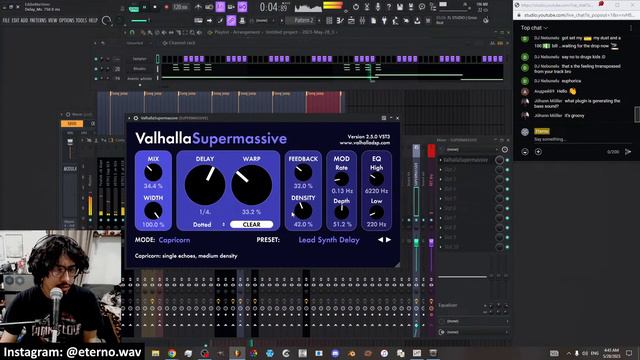Screen dimensions: 640x360
Task: Open the FL Studio taskbar icon
Action: (x=237, y=353)
